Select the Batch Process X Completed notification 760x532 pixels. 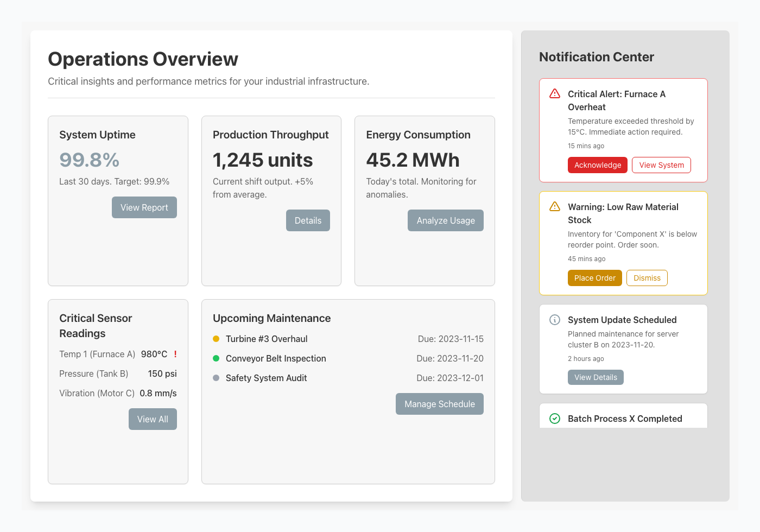coord(624,418)
